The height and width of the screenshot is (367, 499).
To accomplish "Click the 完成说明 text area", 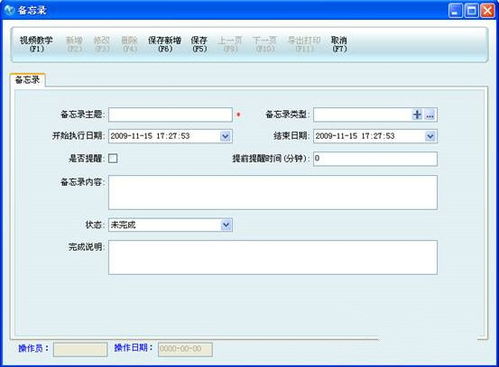I will [273, 257].
